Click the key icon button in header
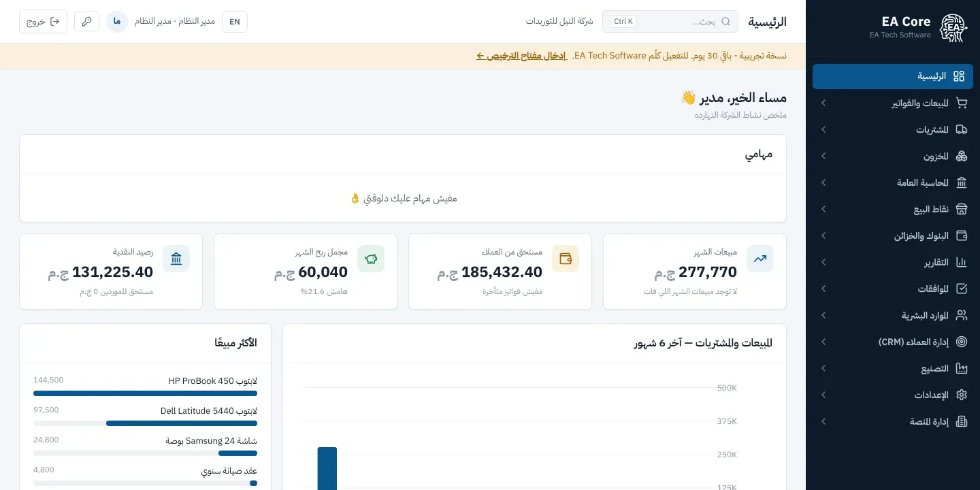This screenshot has width=980, height=490. [x=86, y=21]
